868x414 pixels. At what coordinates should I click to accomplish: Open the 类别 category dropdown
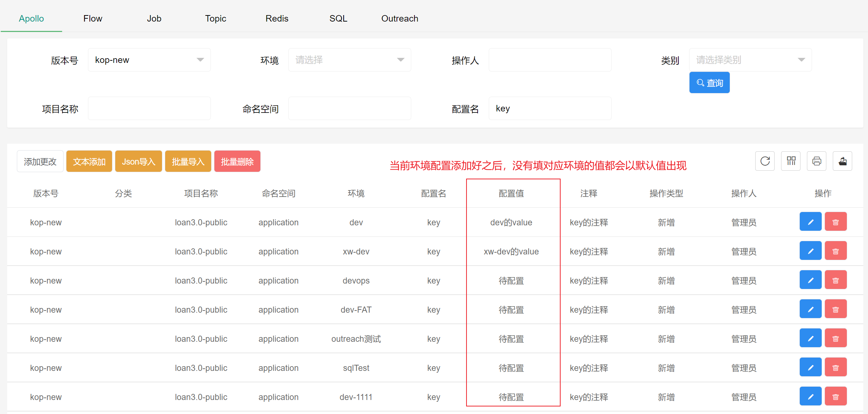[750, 60]
